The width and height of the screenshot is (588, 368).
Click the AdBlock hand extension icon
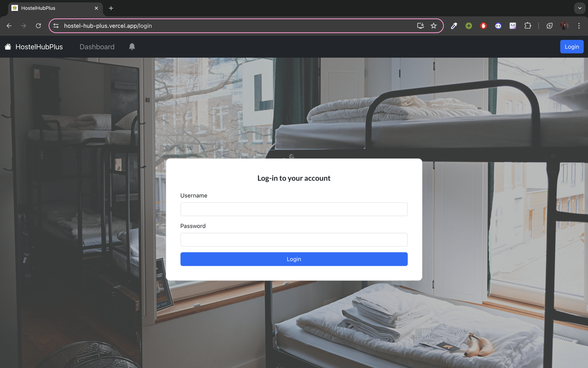(x=483, y=26)
